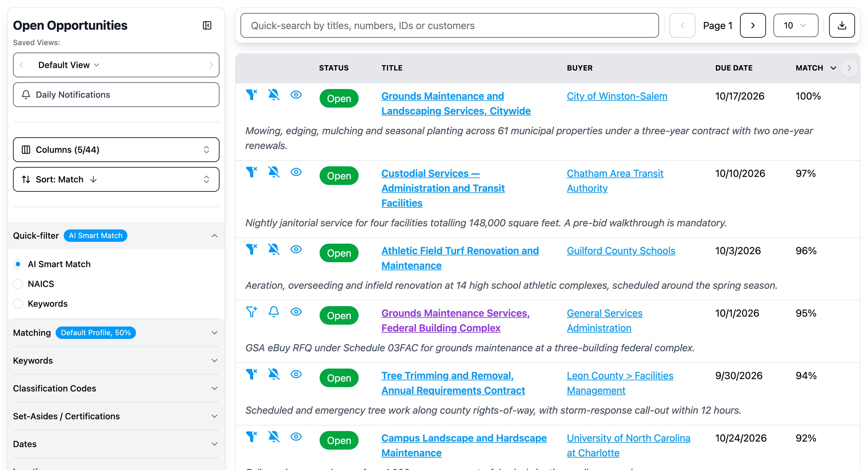Screen dimensions: 868x470
Task: Toggle visibility eye on Campus Landscape row
Action: pos(296,436)
